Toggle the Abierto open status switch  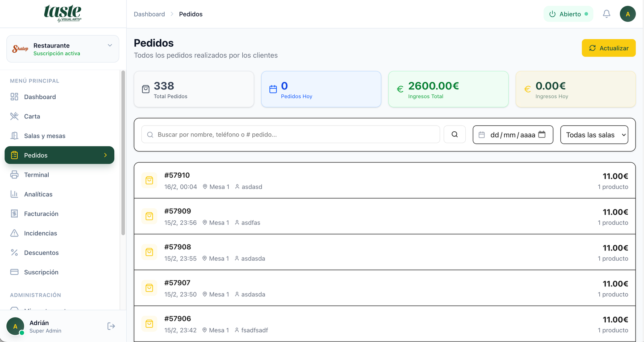point(568,14)
